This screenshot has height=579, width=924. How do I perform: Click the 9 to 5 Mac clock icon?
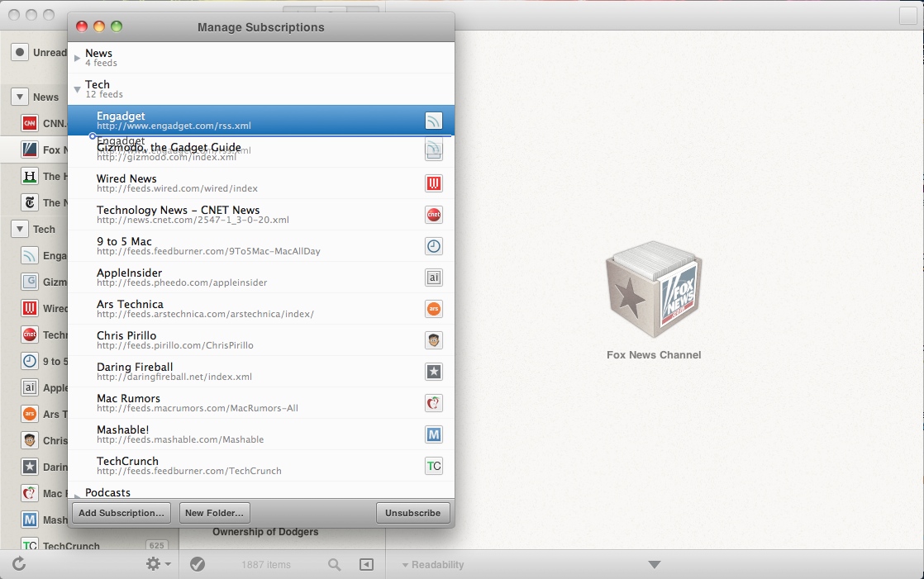tap(434, 246)
